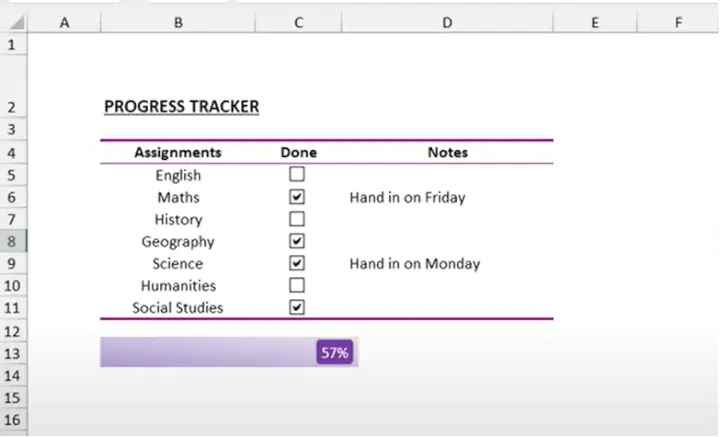
Task: Select column D header
Action: [447, 21]
